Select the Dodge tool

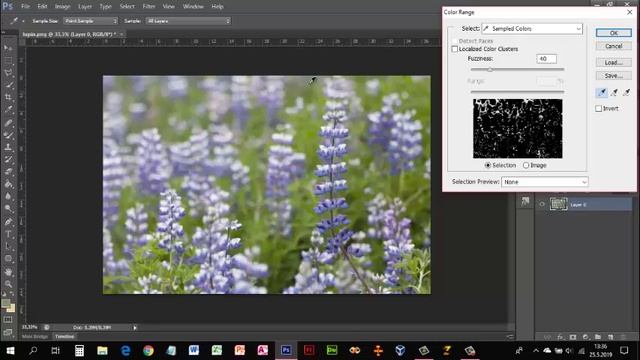coord(8,209)
